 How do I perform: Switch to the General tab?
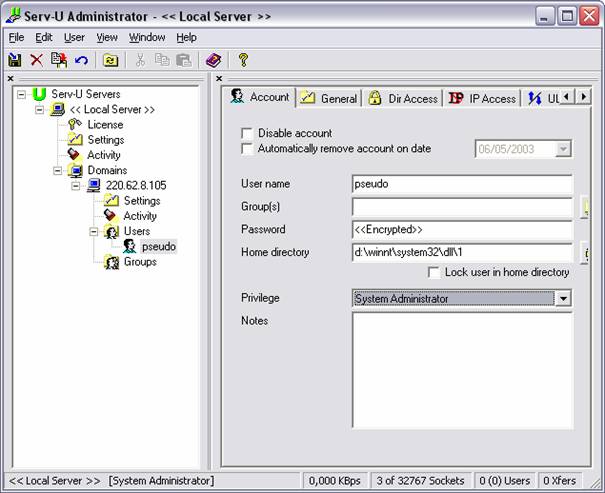coord(329,98)
